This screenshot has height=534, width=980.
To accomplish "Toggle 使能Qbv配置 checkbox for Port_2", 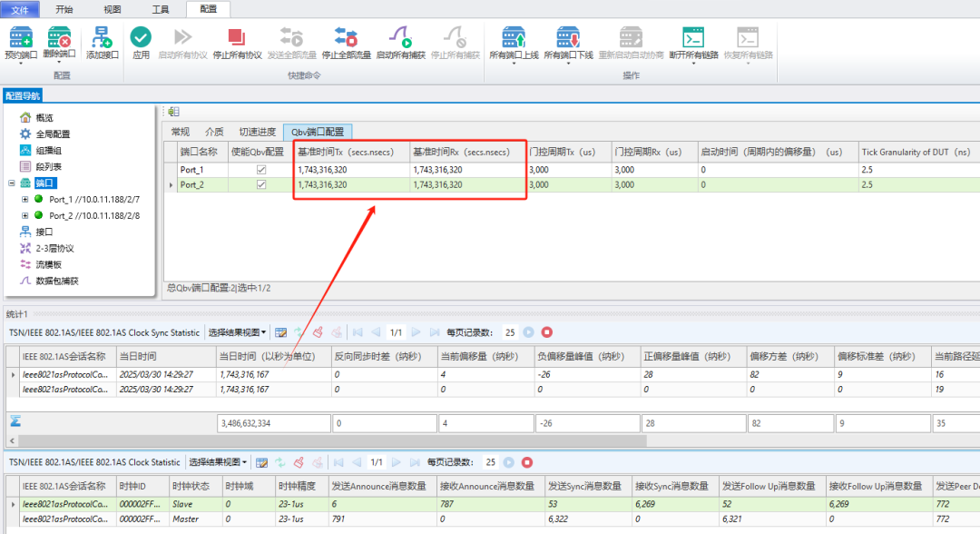I will point(261,184).
